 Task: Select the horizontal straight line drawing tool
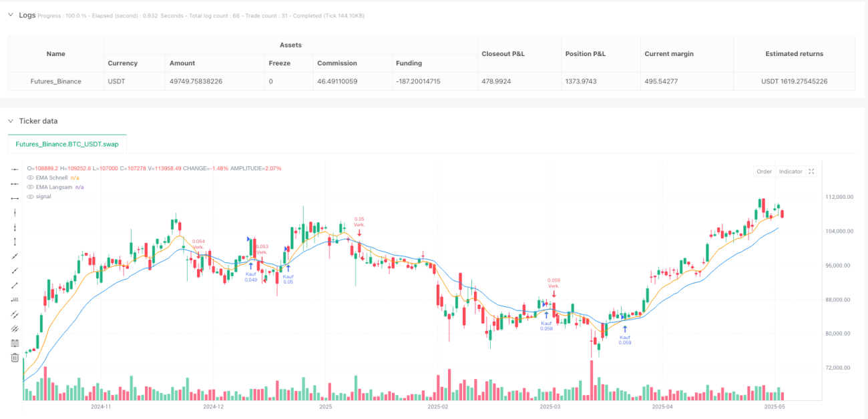pyautogui.click(x=15, y=169)
